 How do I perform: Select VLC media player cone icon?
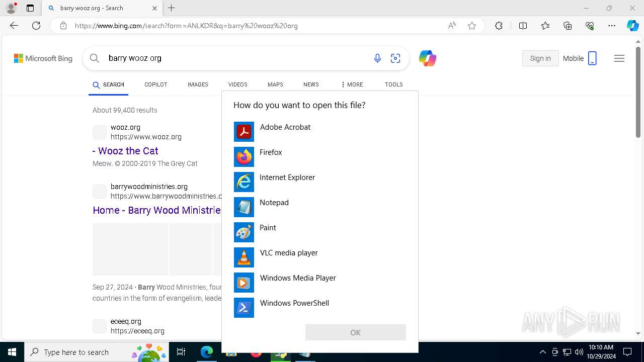(x=244, y=257)
